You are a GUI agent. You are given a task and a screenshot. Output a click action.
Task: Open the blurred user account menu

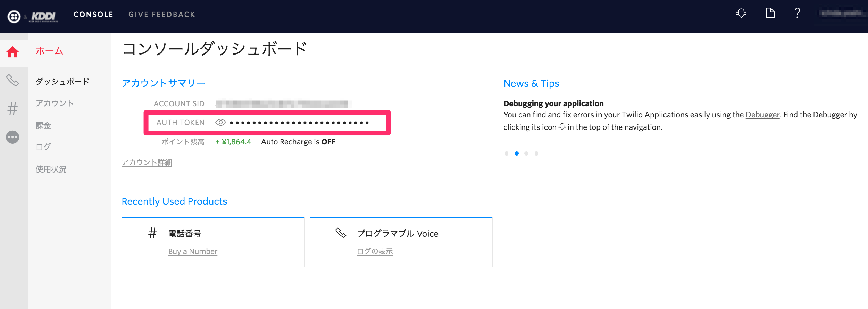click(x=842, y=14)
